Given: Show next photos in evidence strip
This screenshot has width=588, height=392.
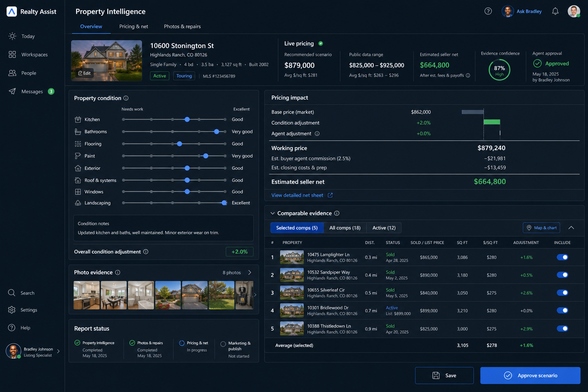Looking at the screenshot, I should pyautogui.click(x=255, y=295).
